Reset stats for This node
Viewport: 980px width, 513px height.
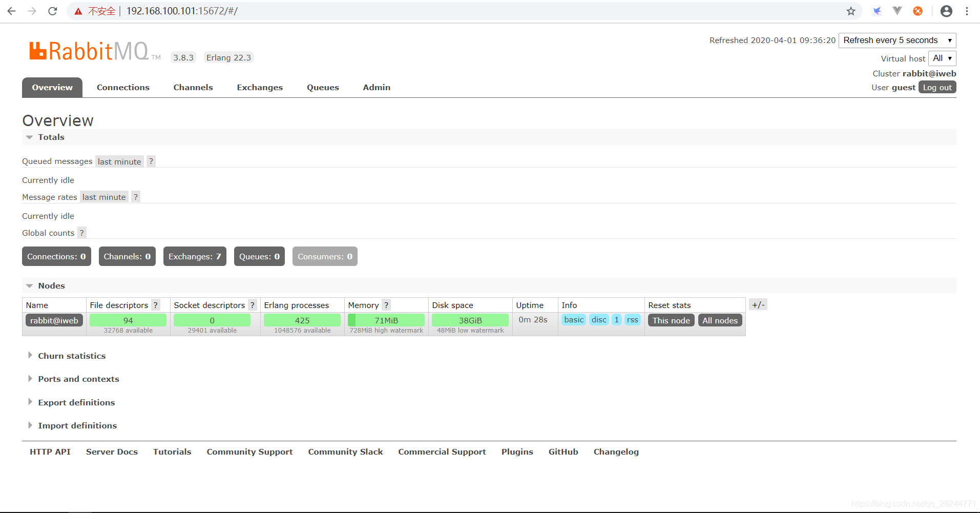click(x=671, y=320)
